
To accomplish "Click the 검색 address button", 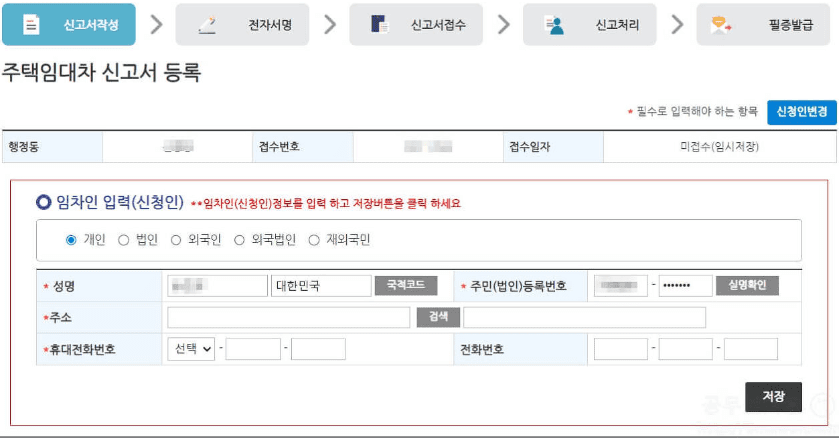I will (x=438, y=317).
